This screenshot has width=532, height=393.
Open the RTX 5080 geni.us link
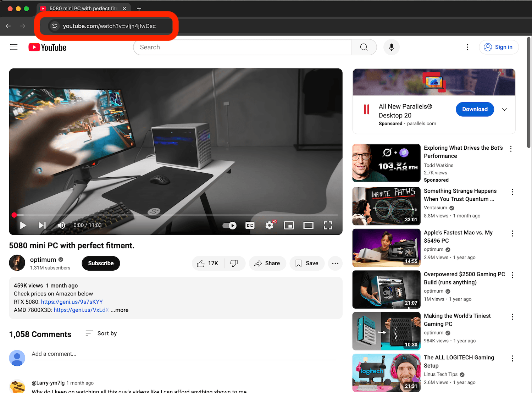click(x=72, y=301)
